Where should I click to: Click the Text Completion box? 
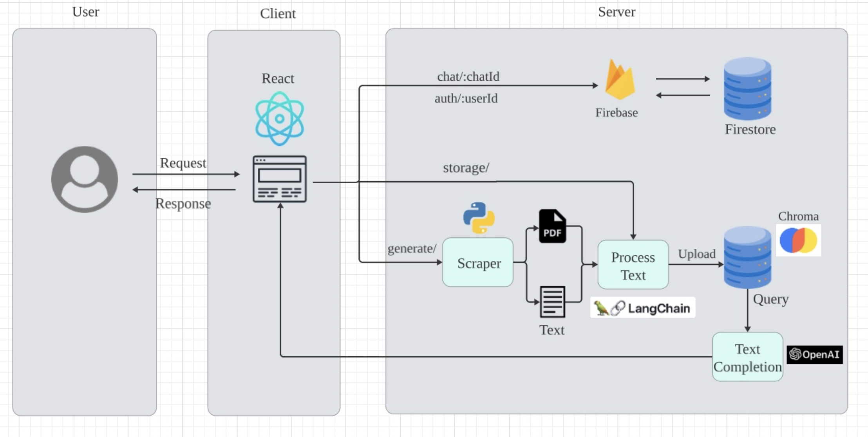[x=747, y=357]
